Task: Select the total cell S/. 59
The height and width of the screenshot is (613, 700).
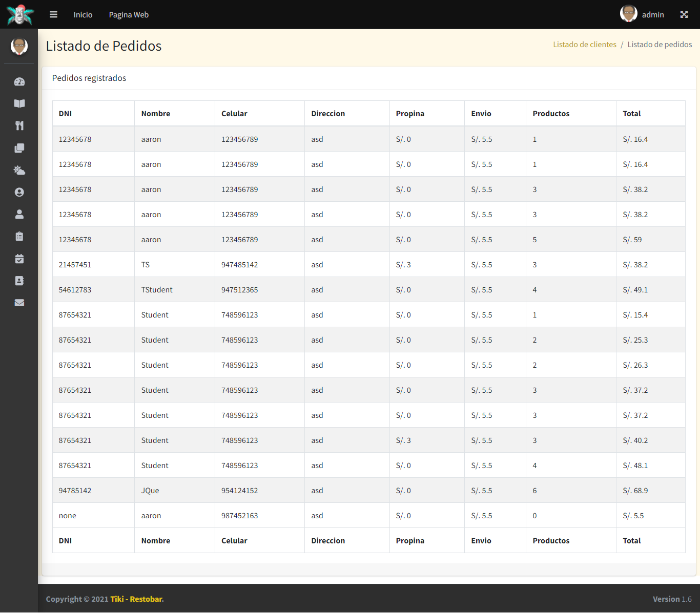Action: tap(650, 240)
